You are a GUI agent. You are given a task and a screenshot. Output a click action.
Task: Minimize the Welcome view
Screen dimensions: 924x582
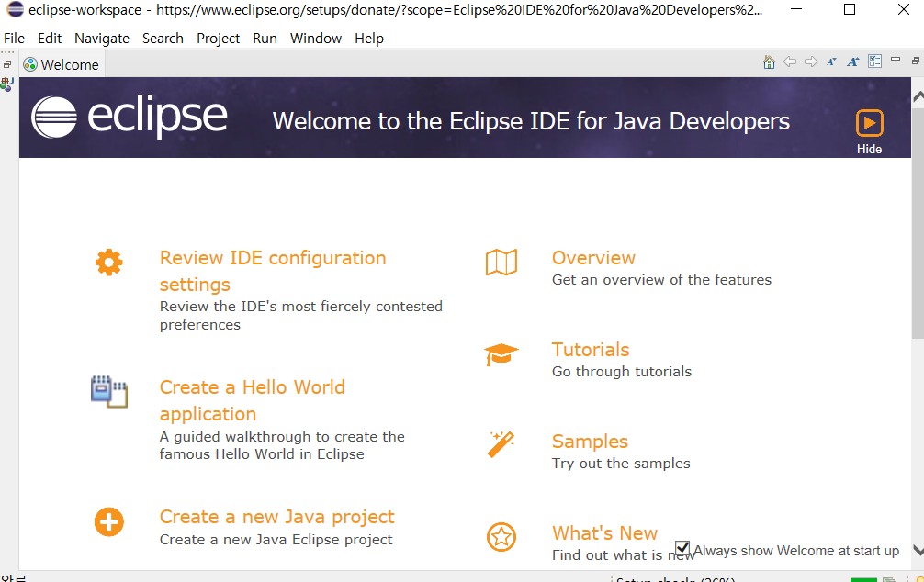[x=896, y=59]
